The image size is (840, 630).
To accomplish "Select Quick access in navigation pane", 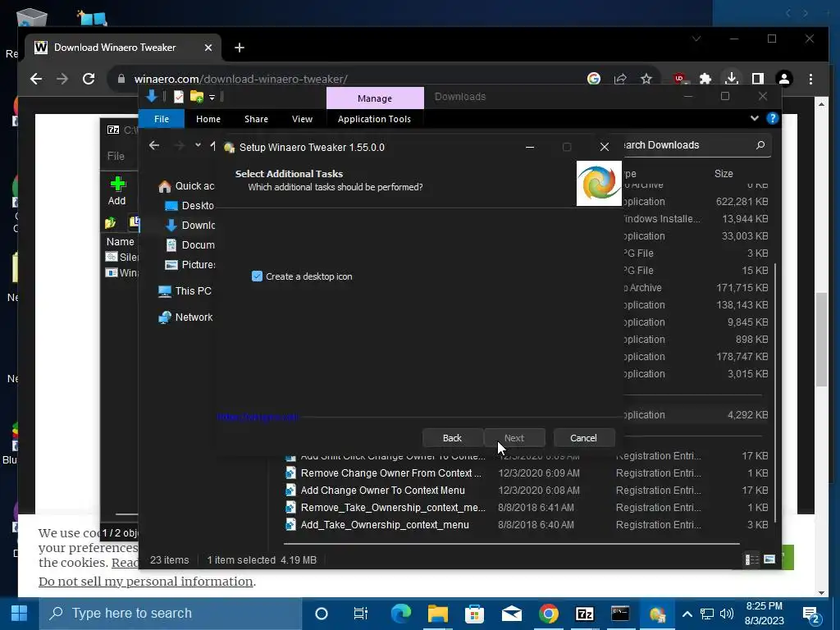I will [x=187, y=186].
